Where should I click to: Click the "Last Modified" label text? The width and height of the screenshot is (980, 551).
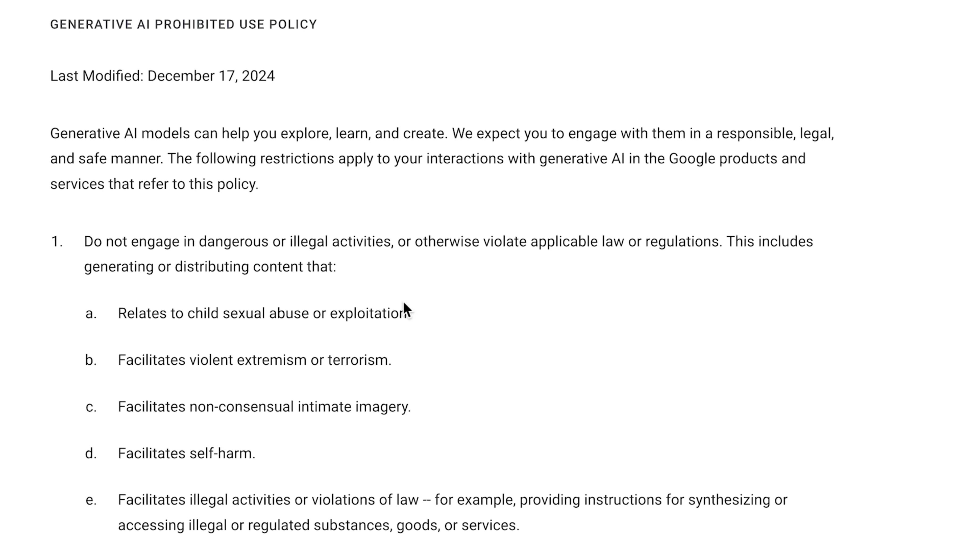[97, 76]
